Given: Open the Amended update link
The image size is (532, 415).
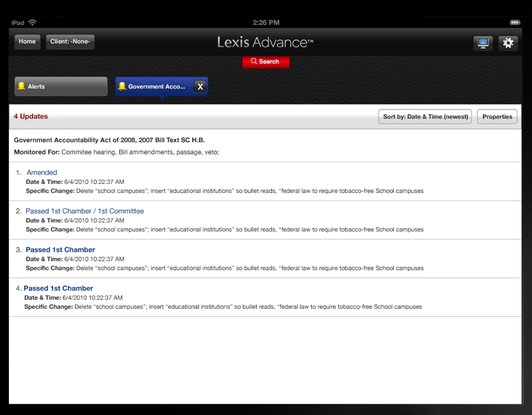Looking at the screenshot, I should 42,172.
